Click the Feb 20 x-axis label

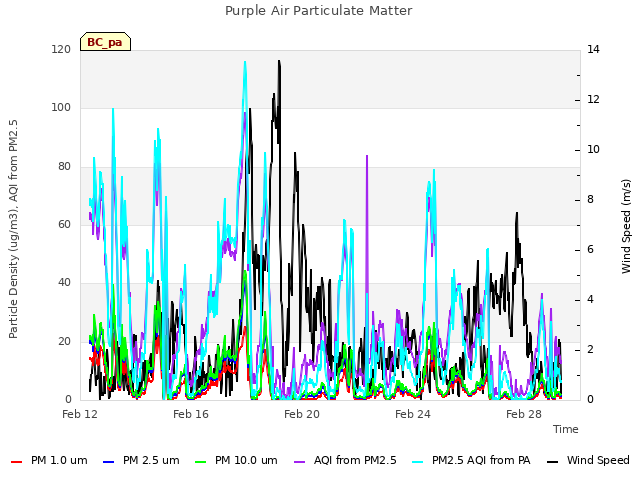point(302,414)
